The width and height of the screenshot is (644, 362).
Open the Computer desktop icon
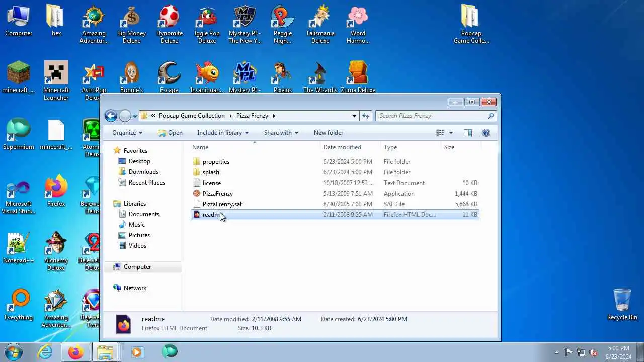(x=19, y=21)
